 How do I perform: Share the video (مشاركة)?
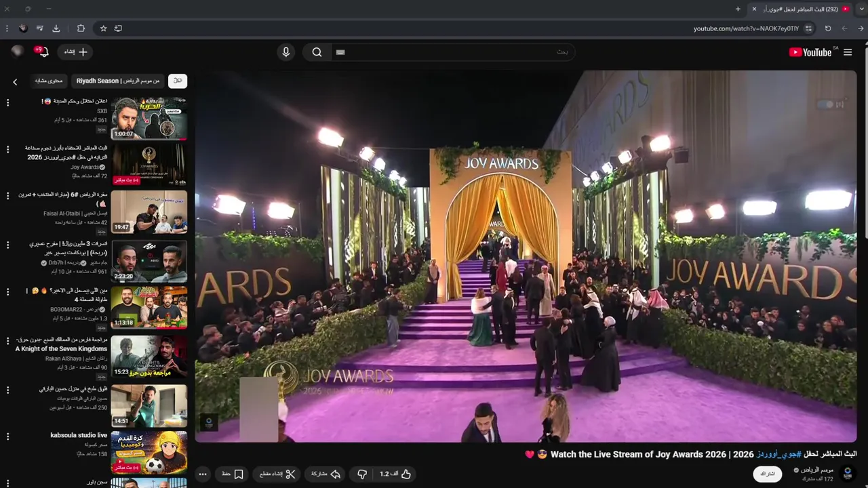[x=325, y=474]
